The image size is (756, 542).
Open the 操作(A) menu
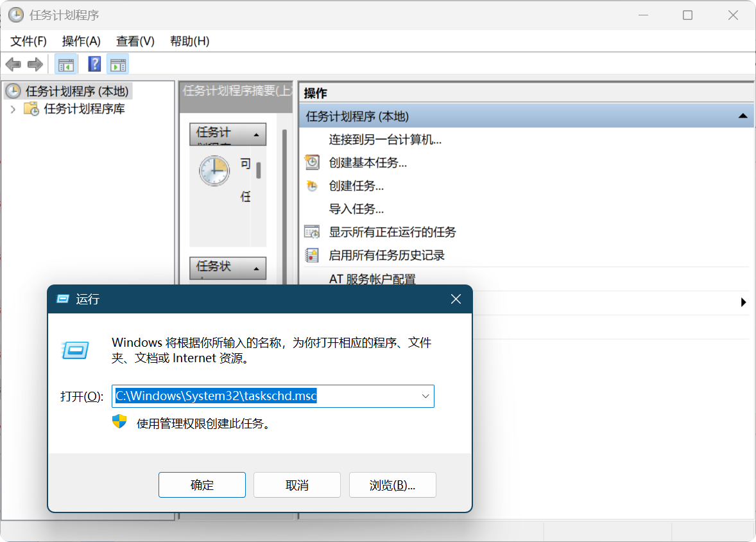[81, 41]
